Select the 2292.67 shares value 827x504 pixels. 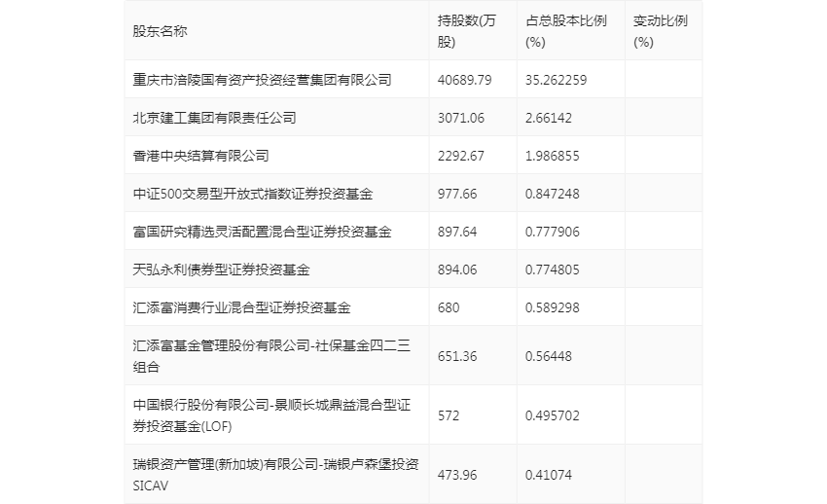click(461, 156)
